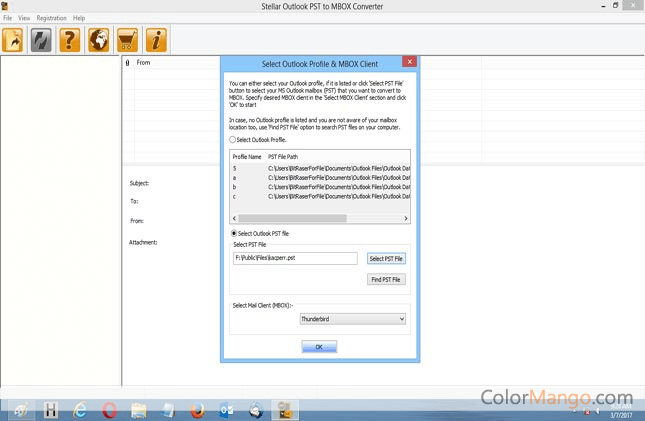
Task: Click the shopping cart toolbar icon
Action: pyautogui.click(x=127, y=40)
